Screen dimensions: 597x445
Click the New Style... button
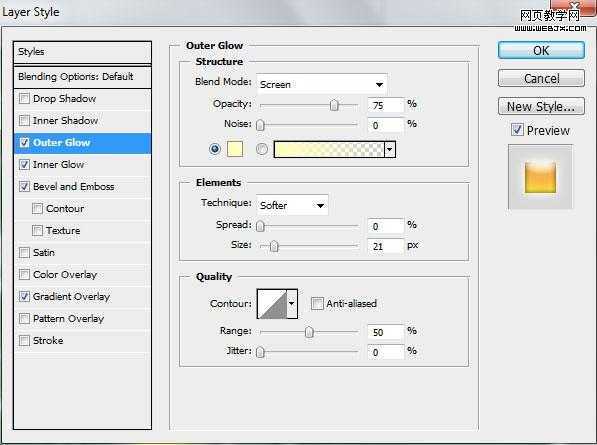click(x=541, y=106)
